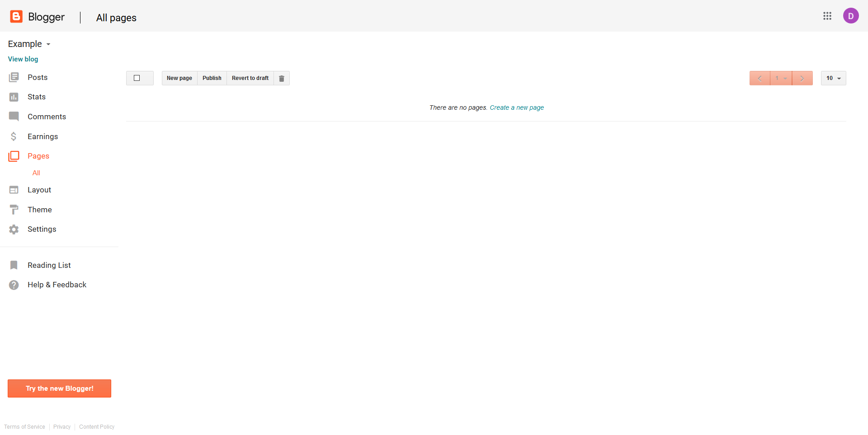Open Layout section
This screenshot has height=435, width=868.
click(x=39, y=190)
